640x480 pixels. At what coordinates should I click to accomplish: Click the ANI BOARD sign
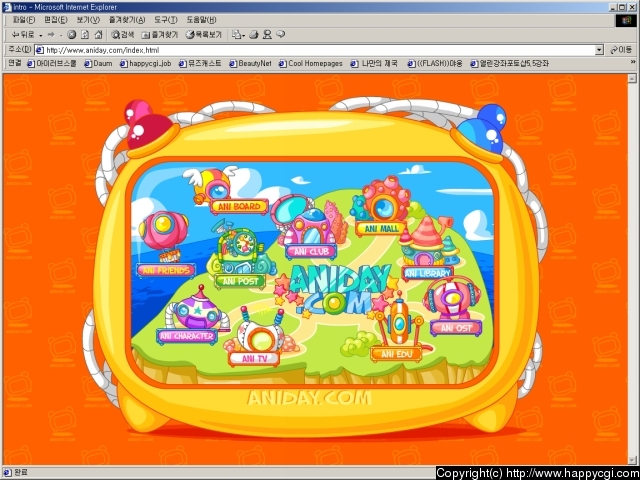tap(239, 207)
